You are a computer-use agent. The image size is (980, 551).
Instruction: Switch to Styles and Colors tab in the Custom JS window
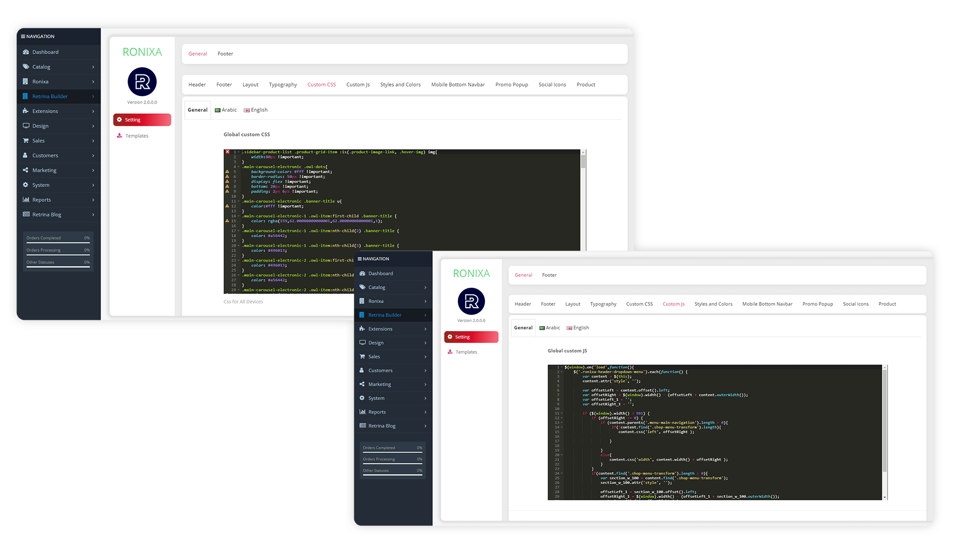pos(713,304)
